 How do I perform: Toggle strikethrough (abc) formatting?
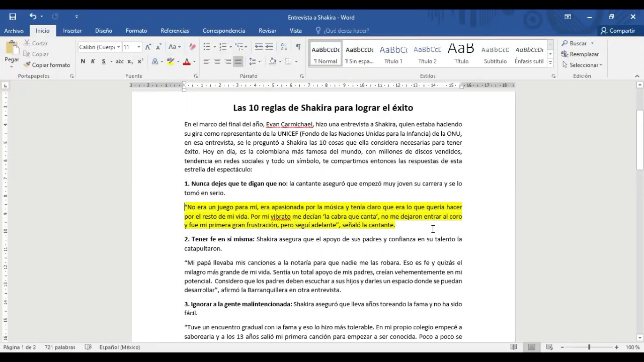point(120,61)
